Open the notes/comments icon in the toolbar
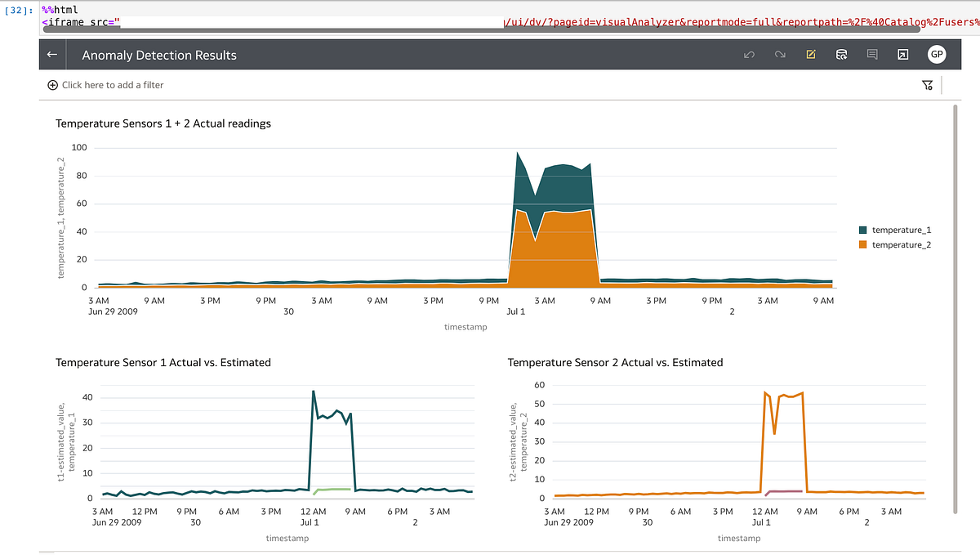 [872, 54]
